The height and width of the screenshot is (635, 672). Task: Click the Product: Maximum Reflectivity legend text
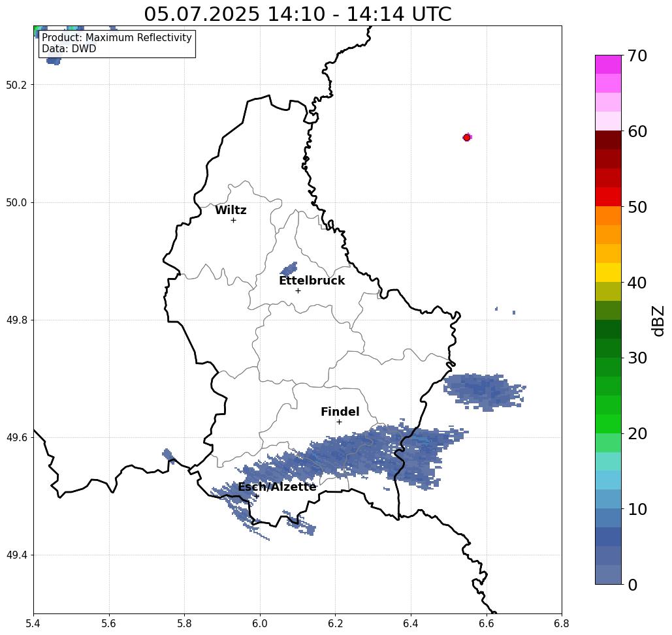116,38
